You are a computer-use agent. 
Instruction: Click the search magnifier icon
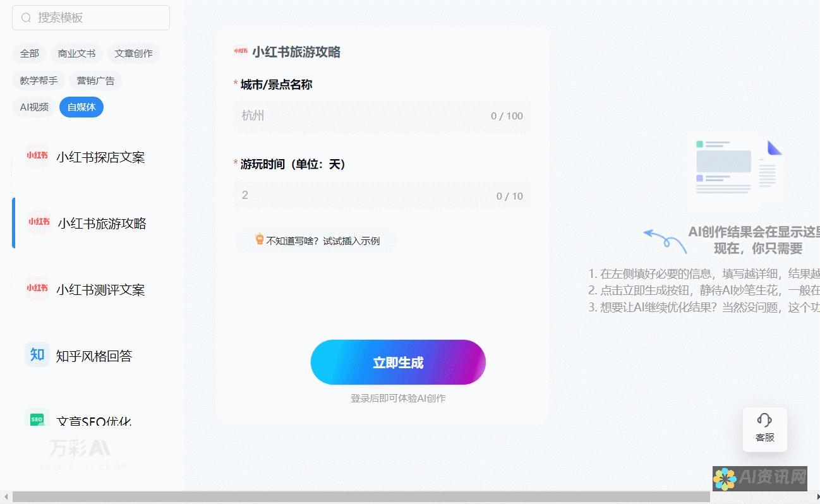26,18
